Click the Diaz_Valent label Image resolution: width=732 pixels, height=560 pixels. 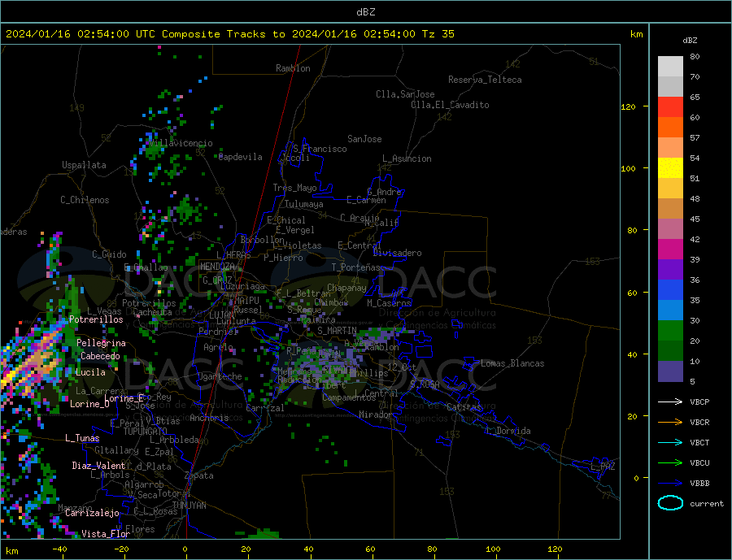click(99, 465)
